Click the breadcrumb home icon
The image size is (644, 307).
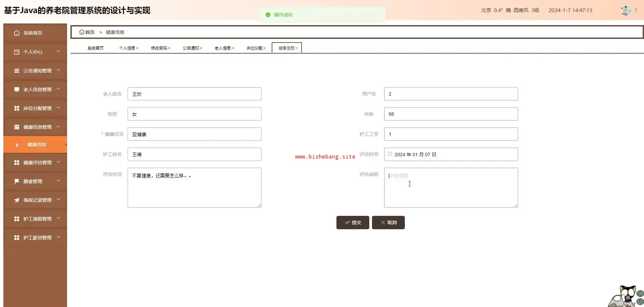(x=82, y=32)
